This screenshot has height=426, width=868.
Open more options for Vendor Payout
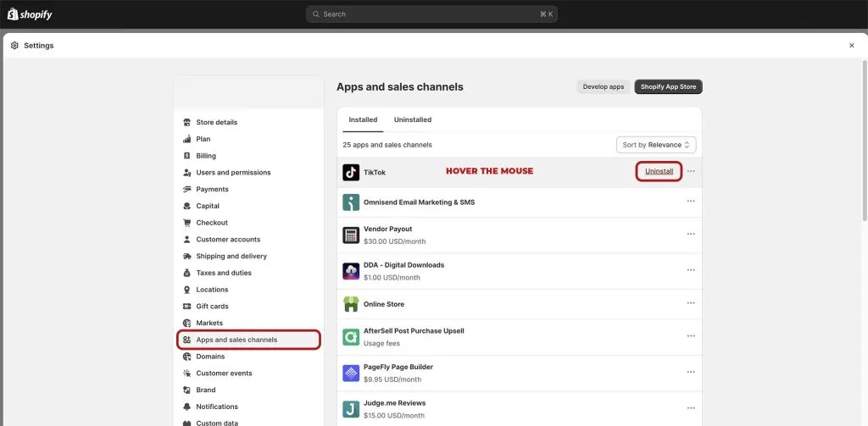pyautogui.click(x=691, y=234)
